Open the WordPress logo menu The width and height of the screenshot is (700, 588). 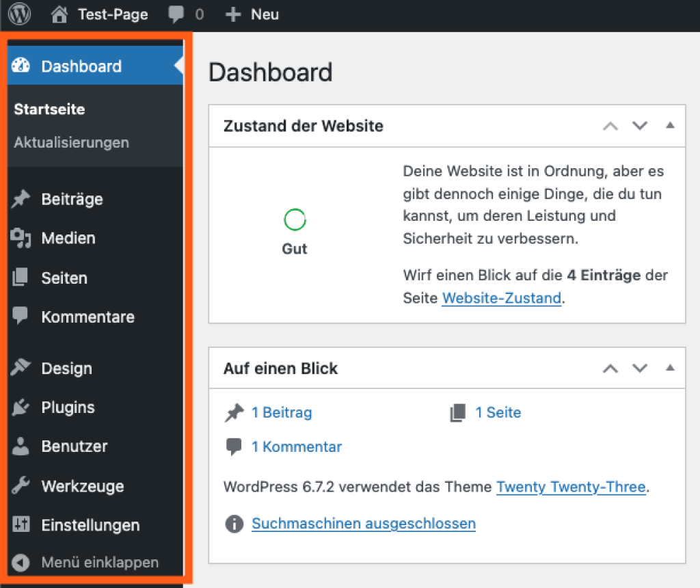(18, 14)
